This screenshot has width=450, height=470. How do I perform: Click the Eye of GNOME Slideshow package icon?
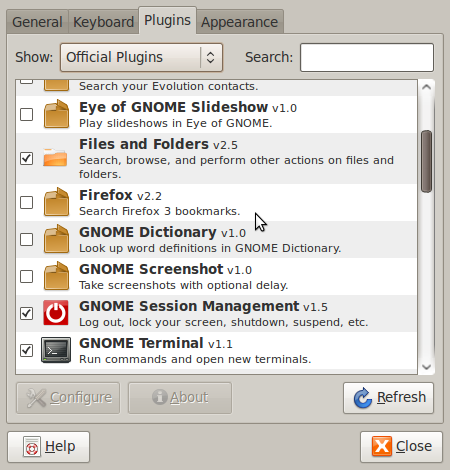click(x=56, y=114)
